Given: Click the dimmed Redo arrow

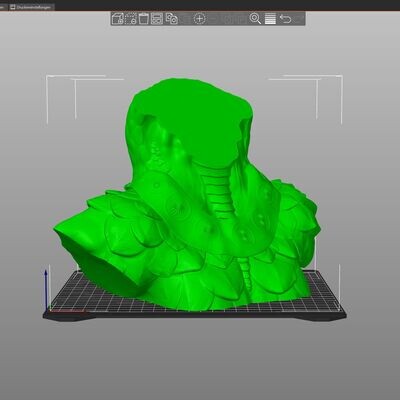Looking at the screenshot, I should (298, 19).
